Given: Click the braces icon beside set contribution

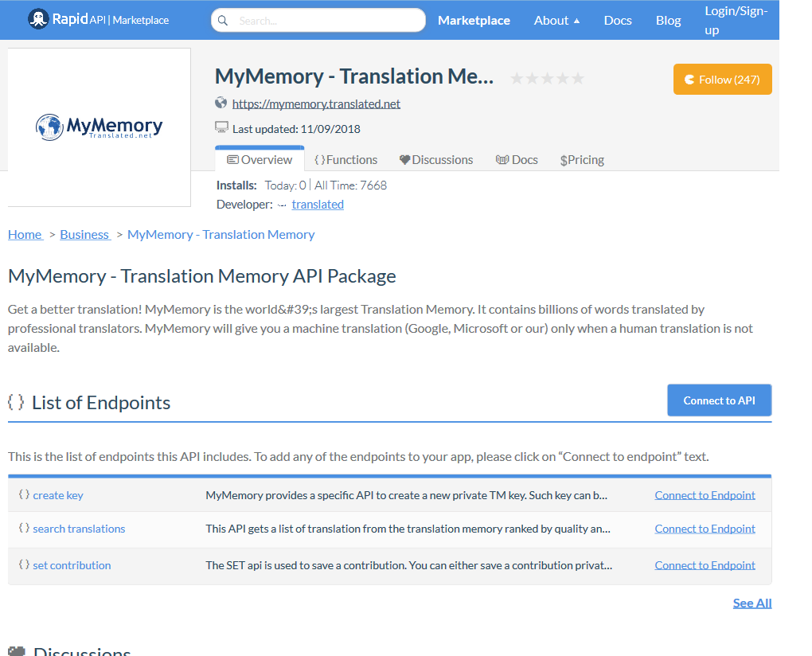Looking at the screenshot, I should coord(24,565).
